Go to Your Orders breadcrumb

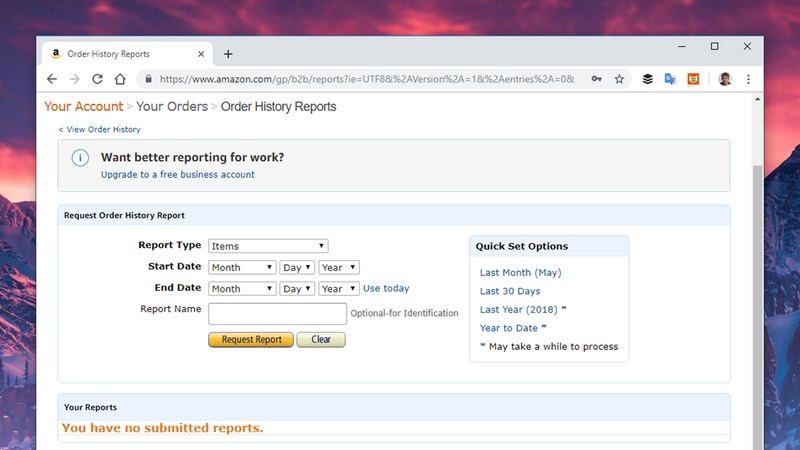172,107
